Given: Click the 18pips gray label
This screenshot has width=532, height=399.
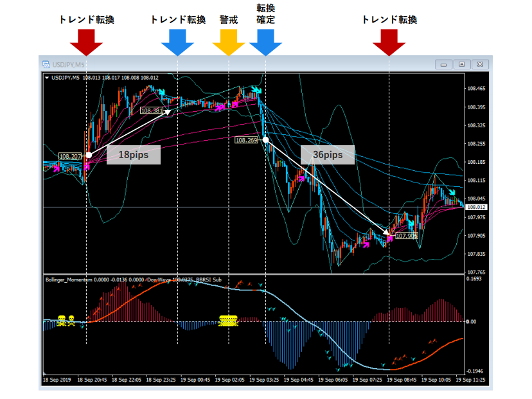Looking at the screenshot, I should tap(132, 154).
